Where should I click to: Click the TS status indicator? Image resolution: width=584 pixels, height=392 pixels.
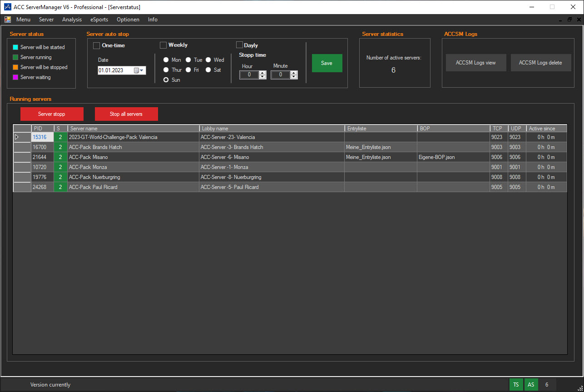(516, 385)
